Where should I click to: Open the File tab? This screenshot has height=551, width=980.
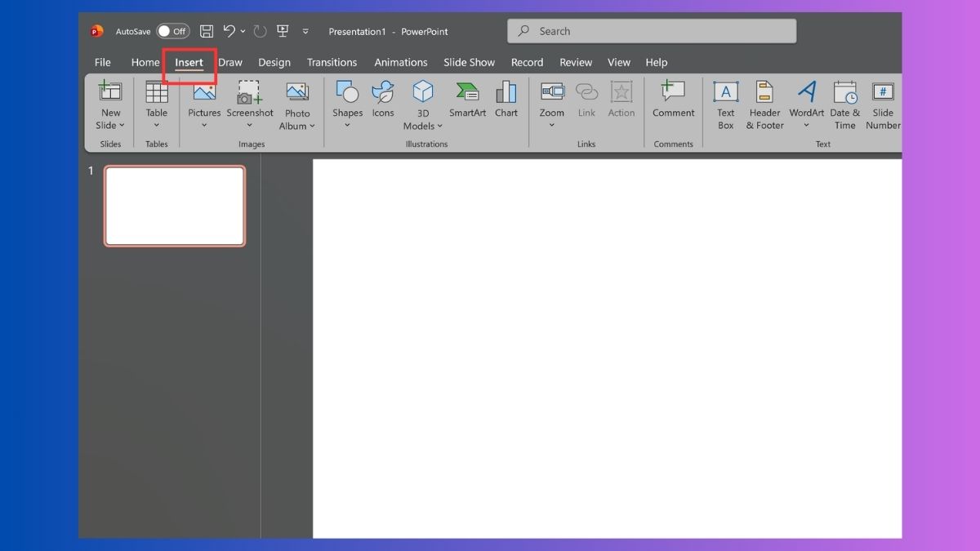(103, 62)
